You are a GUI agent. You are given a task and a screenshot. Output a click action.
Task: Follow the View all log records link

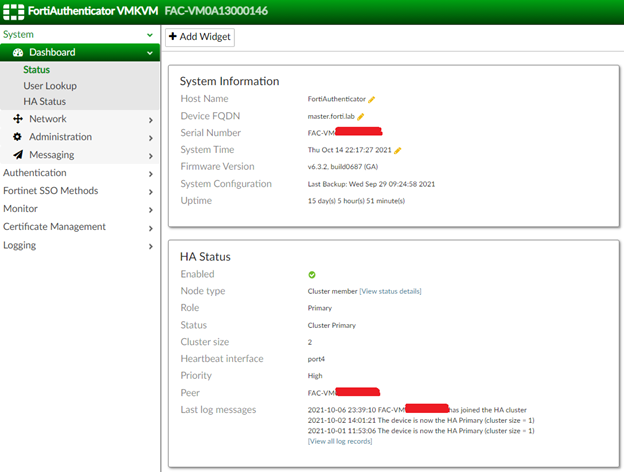340,441
